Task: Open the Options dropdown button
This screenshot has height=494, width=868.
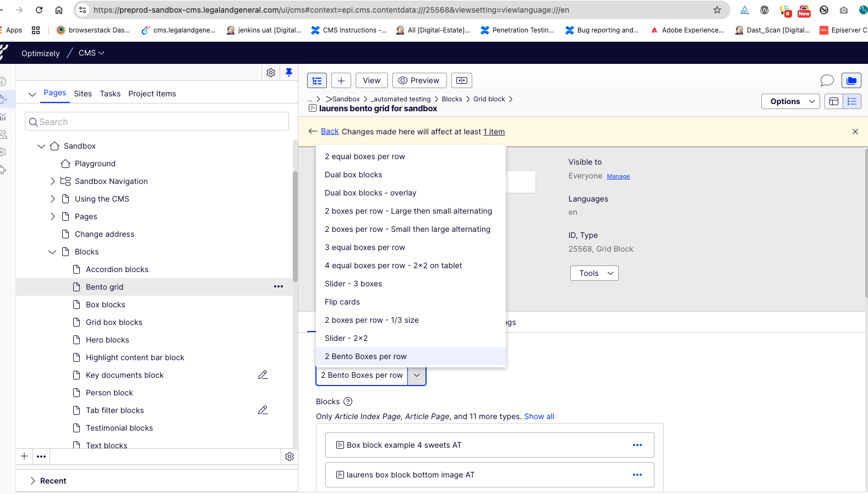Action: [790, 101]
